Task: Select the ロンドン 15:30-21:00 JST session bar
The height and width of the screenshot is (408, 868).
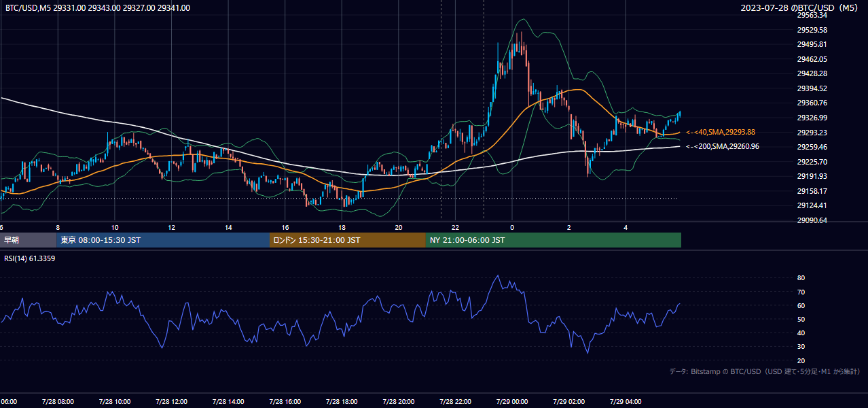Action: pos(348,240)
